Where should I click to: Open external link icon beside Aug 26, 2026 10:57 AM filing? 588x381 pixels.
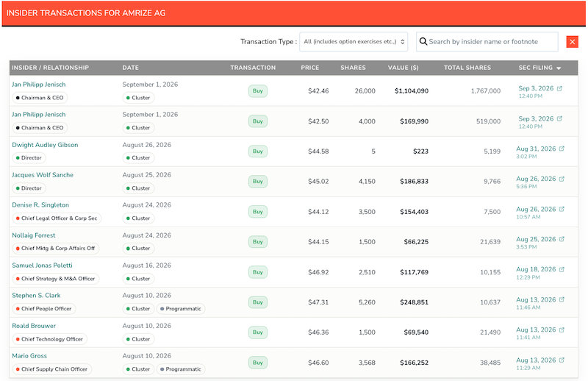[562, 209]
